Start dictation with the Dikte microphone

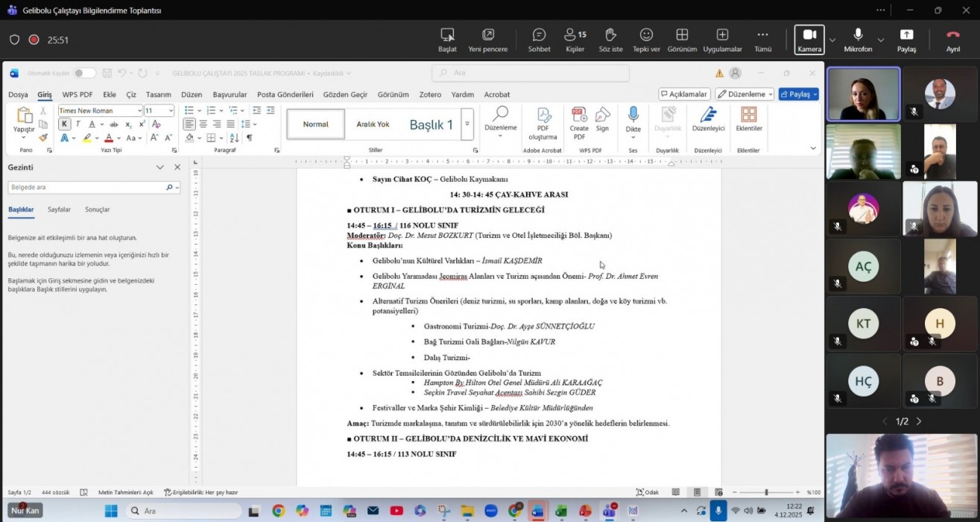point(633,115)
